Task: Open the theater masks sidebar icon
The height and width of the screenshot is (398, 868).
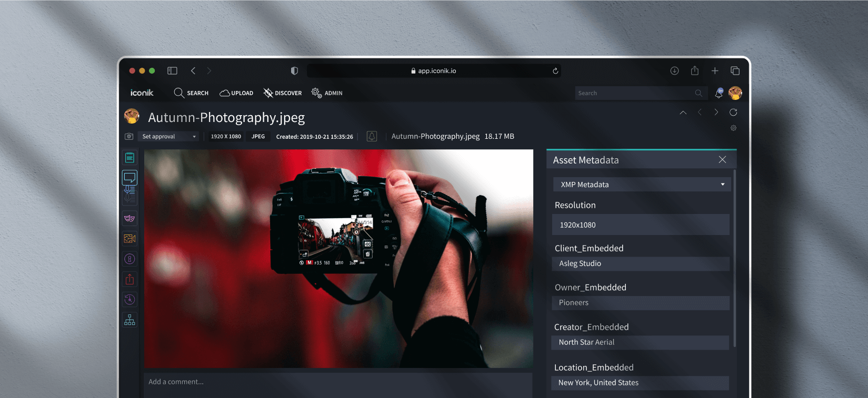Action: click(x=129, y=218)
